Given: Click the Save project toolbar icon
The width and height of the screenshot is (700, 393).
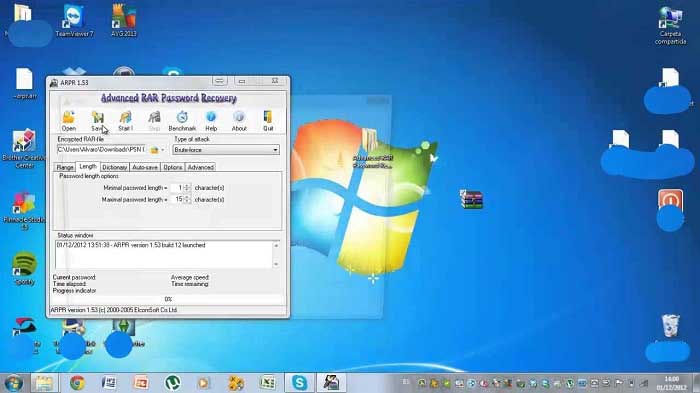Looking at the screenshot, I should coord(98,121).
